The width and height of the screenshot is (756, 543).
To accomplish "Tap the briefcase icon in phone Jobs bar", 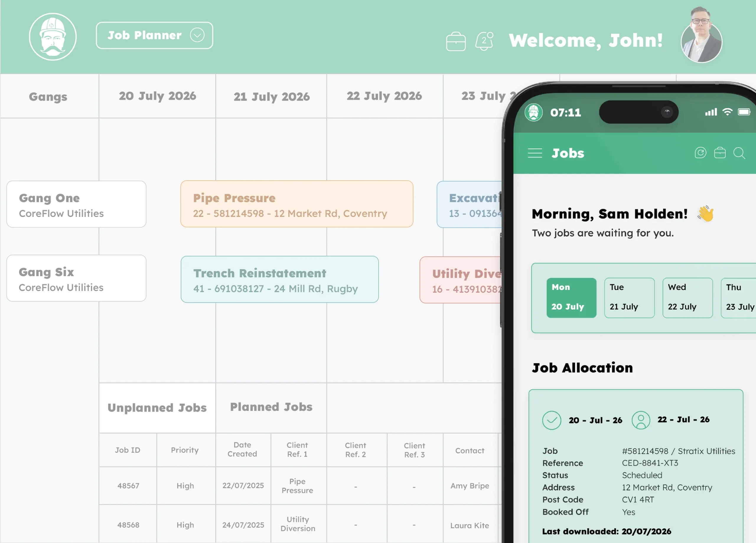I will (720, 153).
